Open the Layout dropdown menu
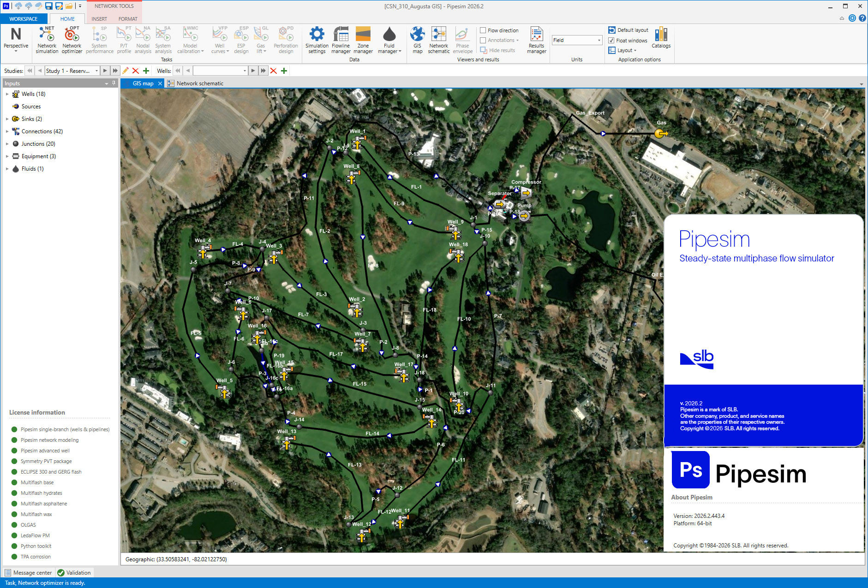Image resolution: width=868 pixels, height=588 pixels. point(622,50)
